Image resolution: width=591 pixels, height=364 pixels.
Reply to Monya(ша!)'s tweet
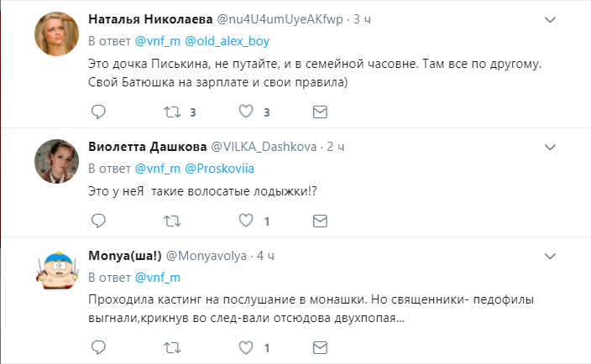[98, 346]
